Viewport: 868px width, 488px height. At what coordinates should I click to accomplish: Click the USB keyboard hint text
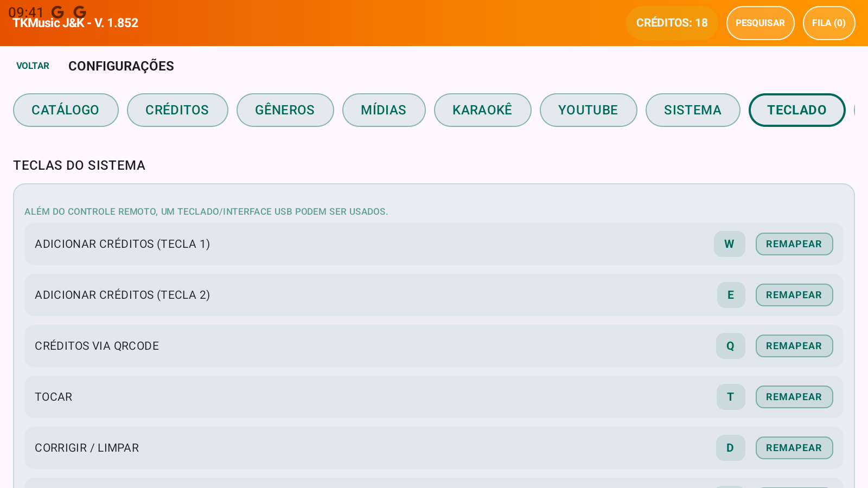tap(206, 211)
